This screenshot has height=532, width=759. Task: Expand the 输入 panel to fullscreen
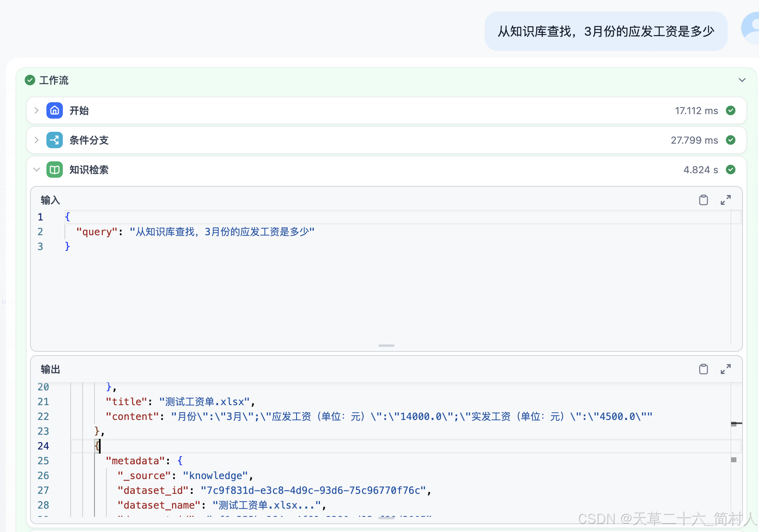point(726,200)
